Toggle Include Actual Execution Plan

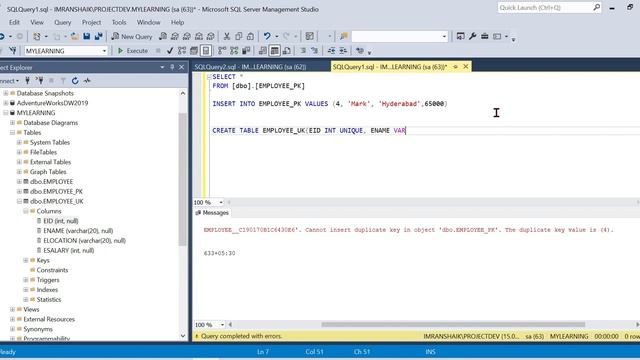click(222, 51)
